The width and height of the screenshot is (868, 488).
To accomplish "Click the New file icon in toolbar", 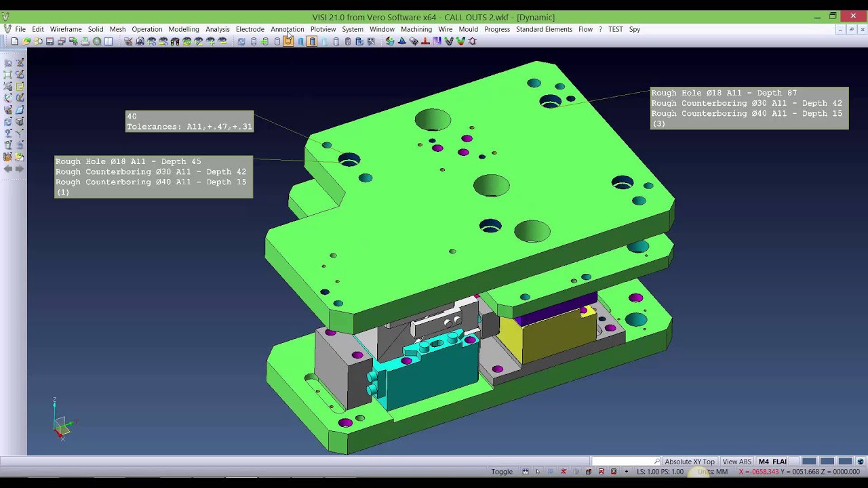I will [14, 41].
